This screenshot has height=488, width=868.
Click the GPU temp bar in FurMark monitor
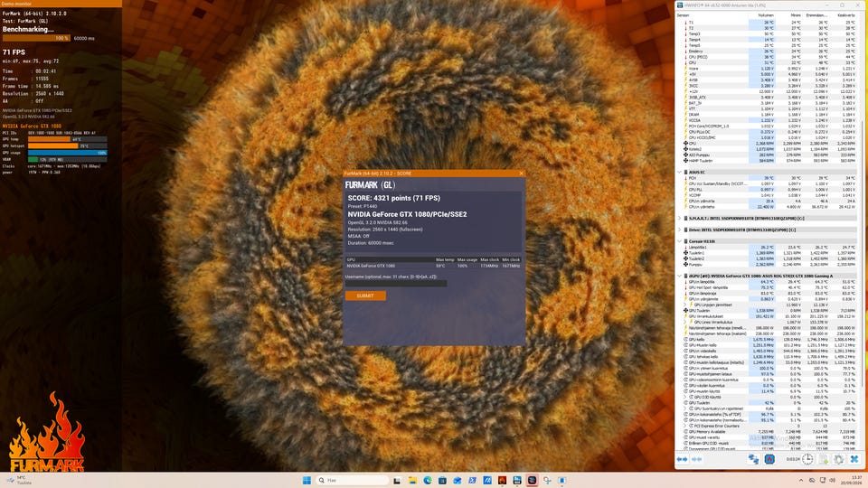point(67,139)
